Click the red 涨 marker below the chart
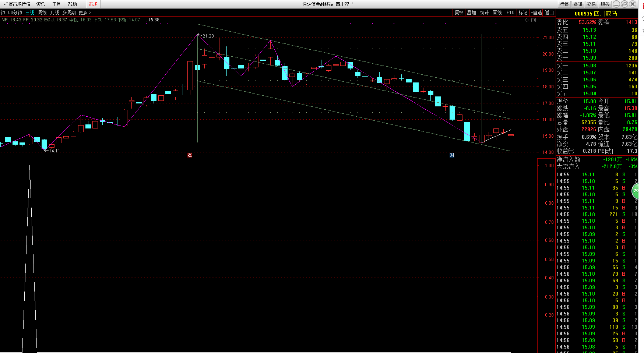Viewport: 644px width, 353px height. pyautogui.click(x=190, y=155)
